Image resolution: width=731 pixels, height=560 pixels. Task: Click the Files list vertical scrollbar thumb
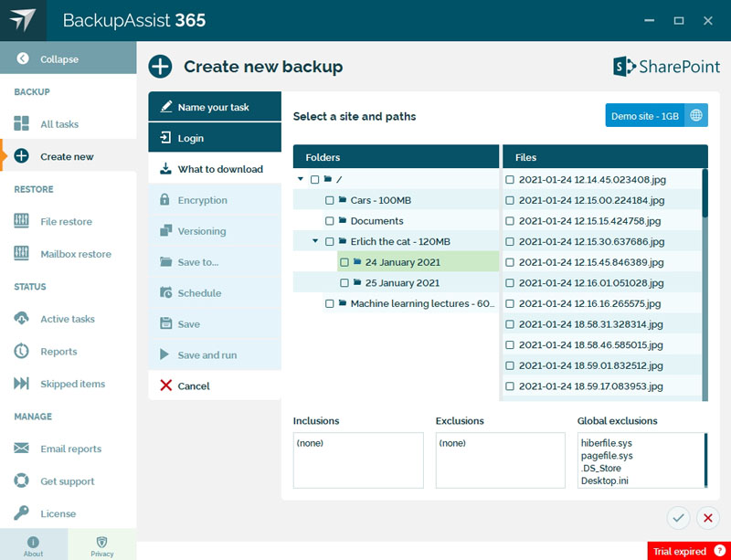click(x=705, y=193)
